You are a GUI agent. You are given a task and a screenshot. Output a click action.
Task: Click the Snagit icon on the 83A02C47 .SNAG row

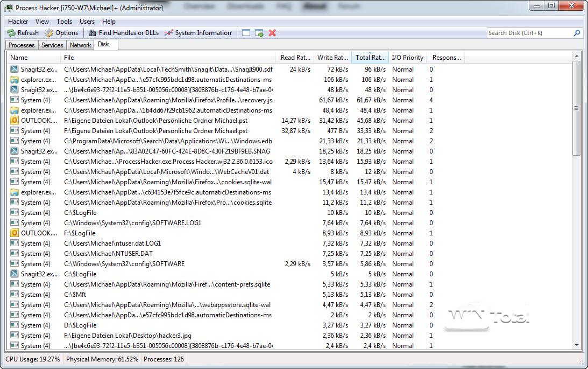14,151
